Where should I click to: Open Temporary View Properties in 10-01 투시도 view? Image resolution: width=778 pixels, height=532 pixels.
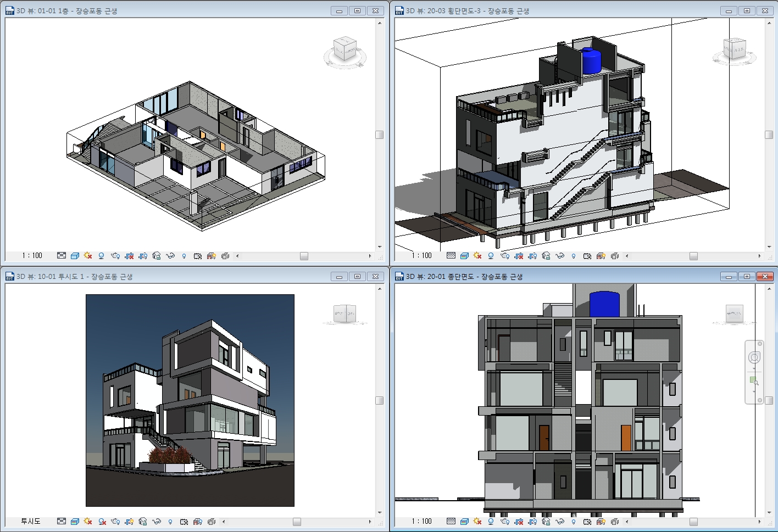click(x=184, y=522)
